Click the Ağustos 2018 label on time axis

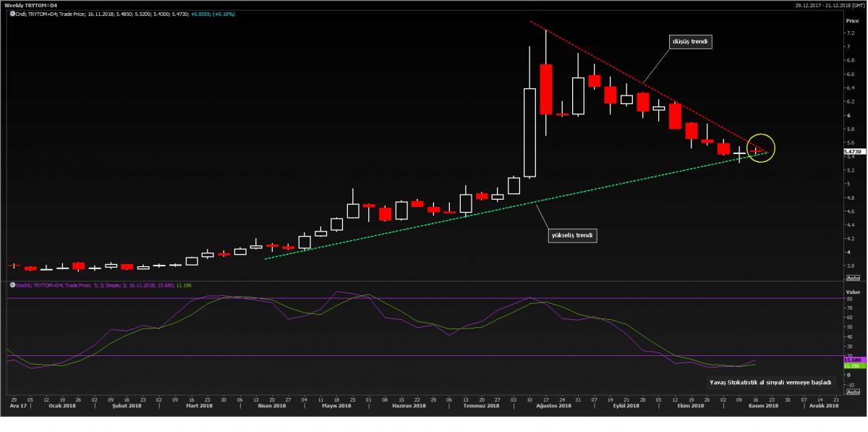pyautogui.click(x=555, y=406)
